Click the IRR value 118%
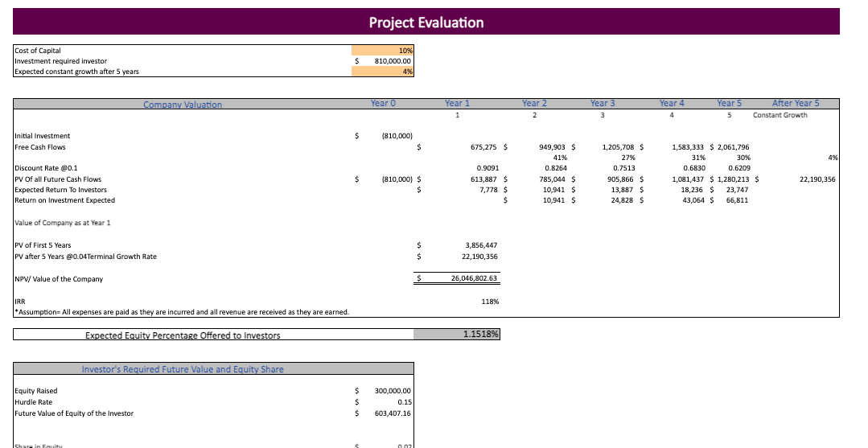868x448 pixels. (x=489, y=302)
